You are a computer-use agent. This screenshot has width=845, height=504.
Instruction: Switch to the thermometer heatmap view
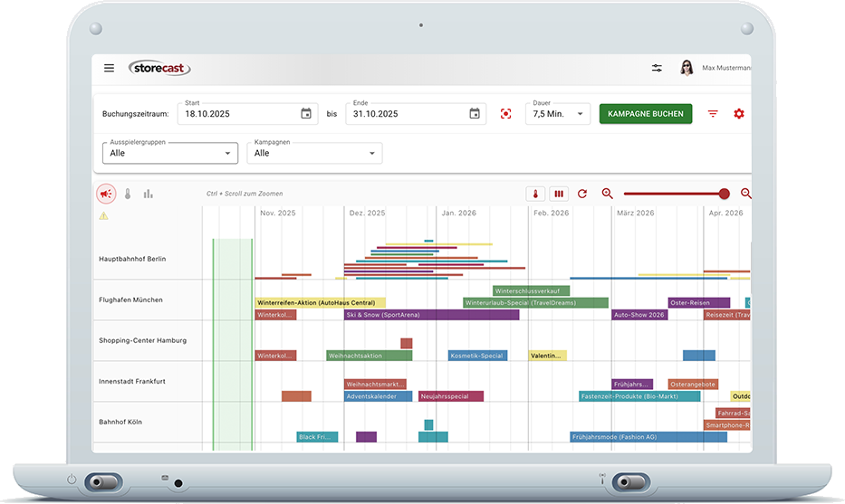click(128, 194)
